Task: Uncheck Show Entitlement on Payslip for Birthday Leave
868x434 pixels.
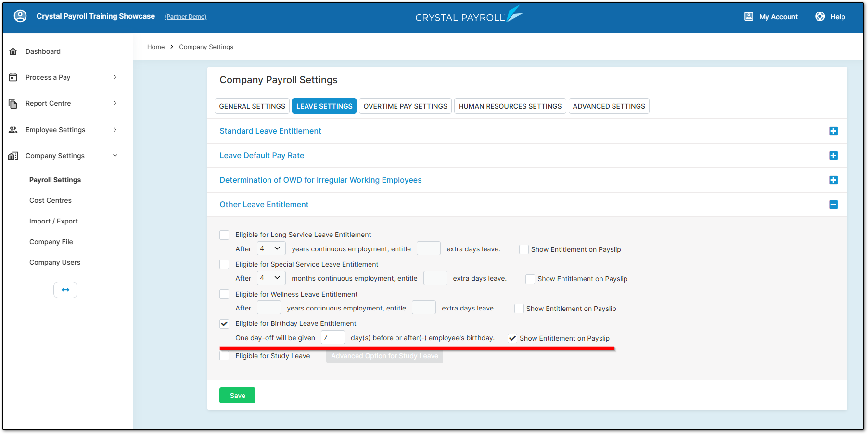Action: [x=512, y=338]
